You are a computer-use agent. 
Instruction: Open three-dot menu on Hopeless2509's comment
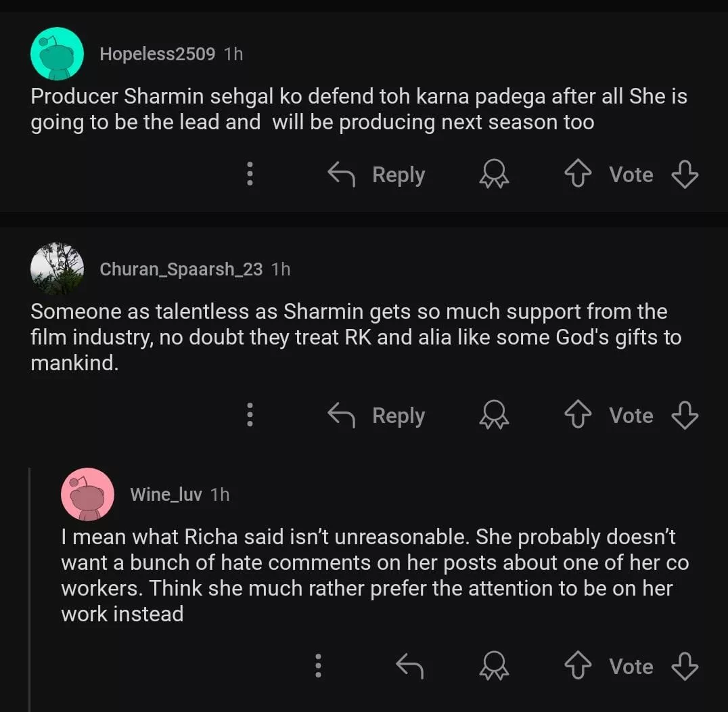click(x=250, y=175)
